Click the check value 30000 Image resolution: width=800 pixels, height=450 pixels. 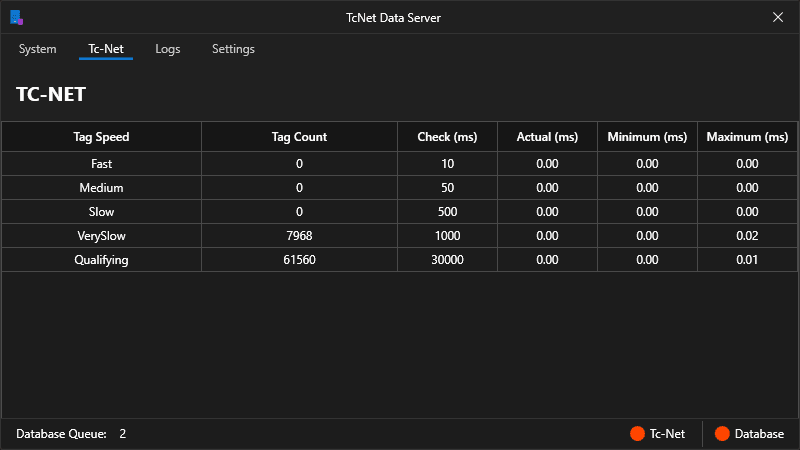point(447,260)
